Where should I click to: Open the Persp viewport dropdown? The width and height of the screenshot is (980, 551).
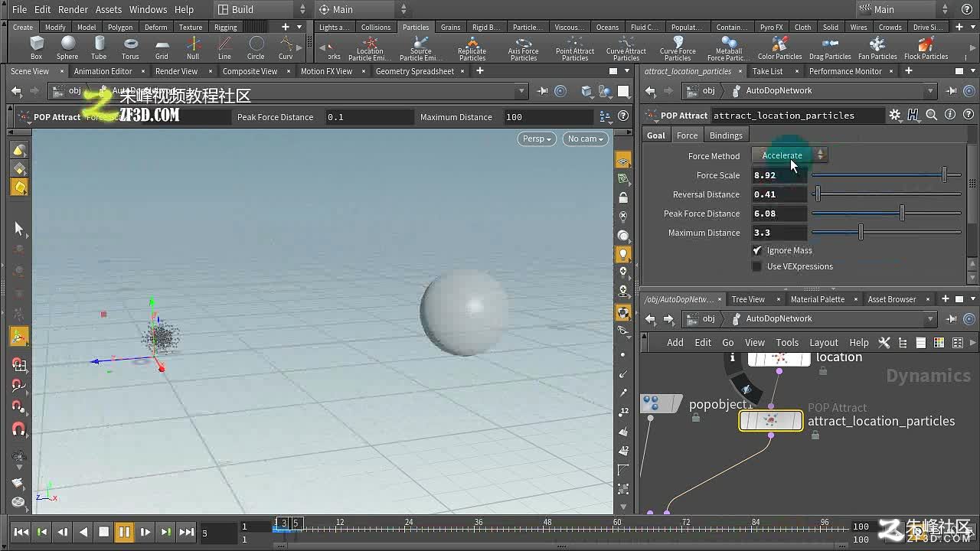point(537,139)
